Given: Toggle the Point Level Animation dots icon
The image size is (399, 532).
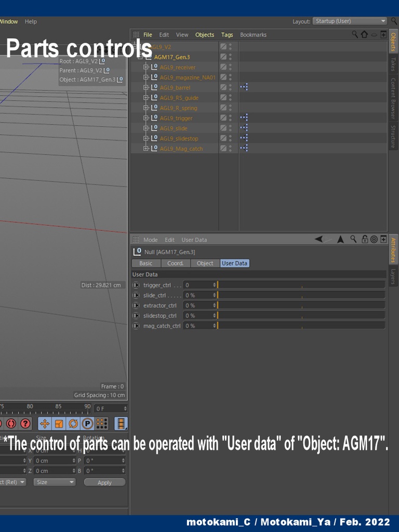Looking at the screenshot, I should coord(102,423).
